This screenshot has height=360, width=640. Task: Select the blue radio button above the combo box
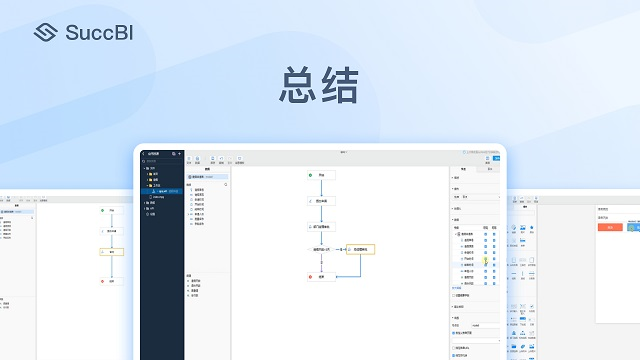click(453, 333)
